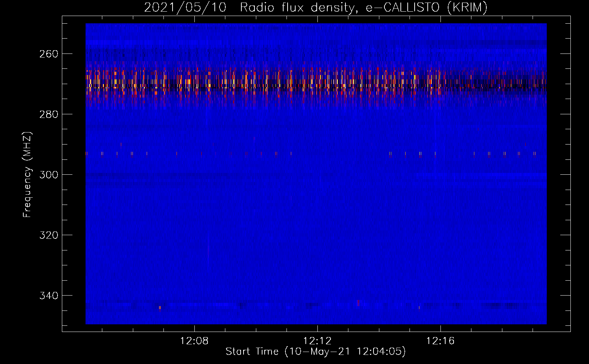Click the 320 frequency tick label
This screenshot has height=364, width=589.
[x=49, y=235]
